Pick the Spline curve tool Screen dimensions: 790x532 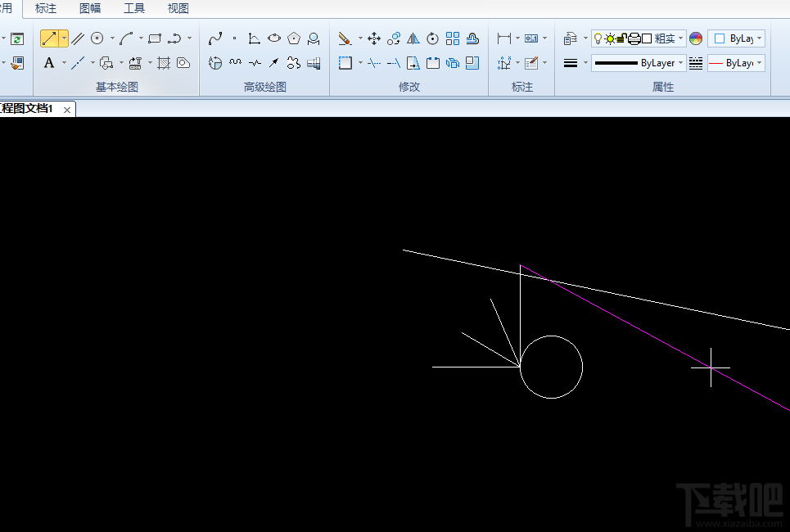pyautogui.click(x=215, y=38)
